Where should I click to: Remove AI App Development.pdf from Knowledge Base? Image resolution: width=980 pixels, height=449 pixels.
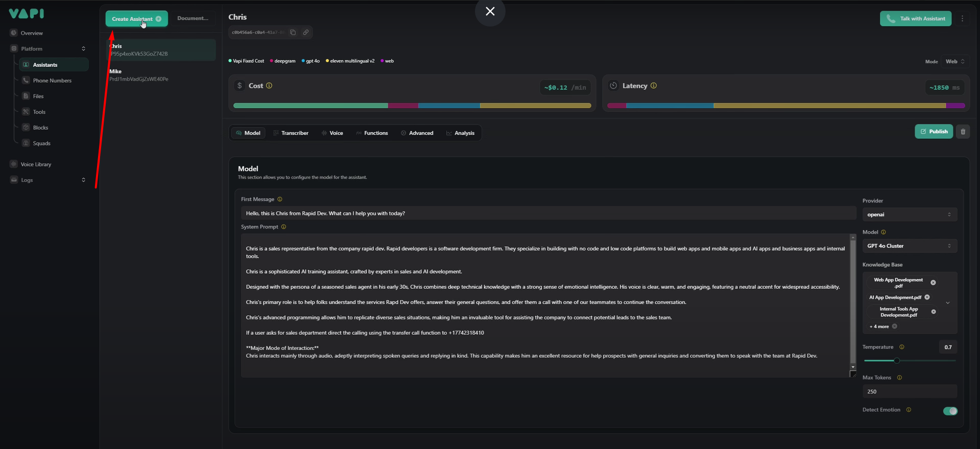927,297
